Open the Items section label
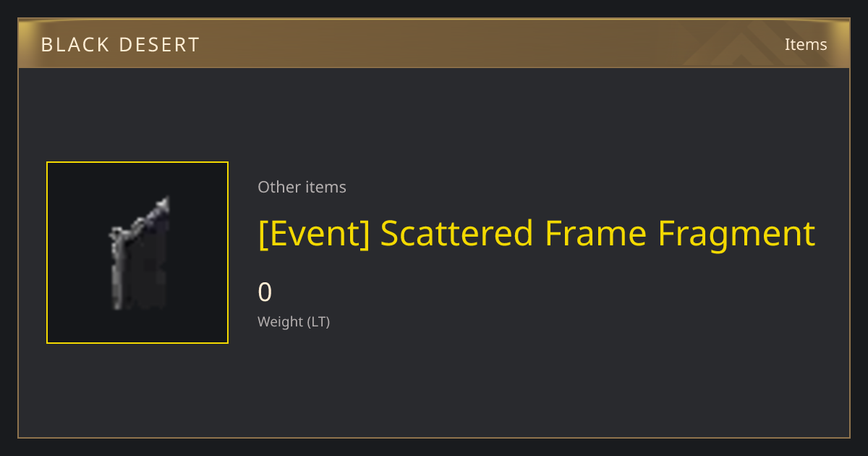The image size is (868, 456). (806, 44)
